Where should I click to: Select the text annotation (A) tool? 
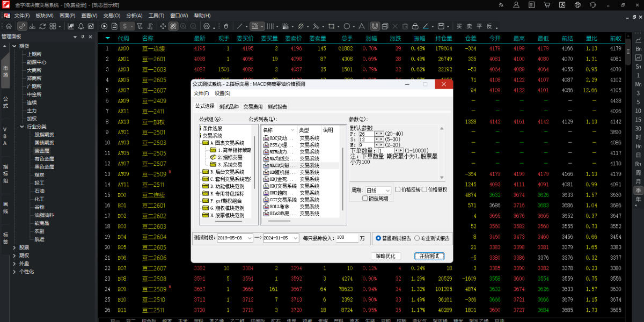[x=362, y=26]
